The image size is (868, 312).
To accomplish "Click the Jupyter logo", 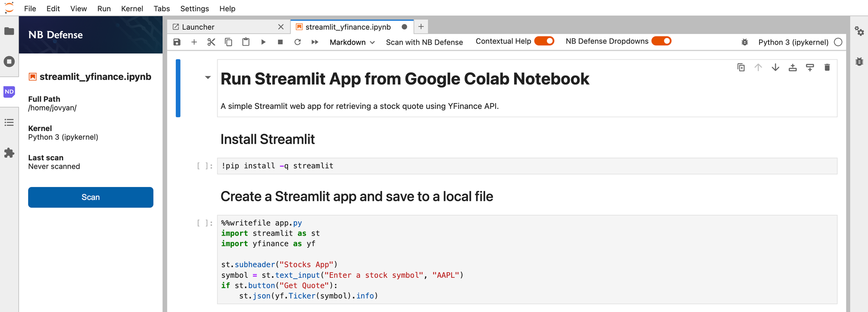I will 9,8.
